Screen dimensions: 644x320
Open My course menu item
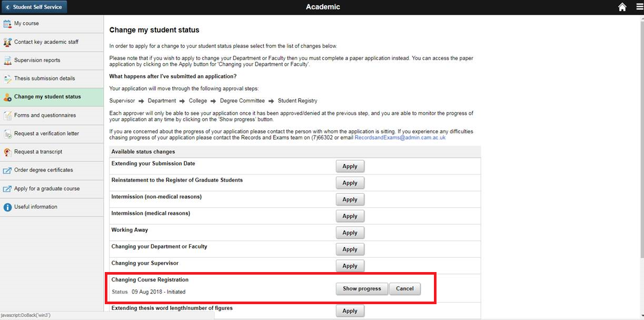point(52,24)
